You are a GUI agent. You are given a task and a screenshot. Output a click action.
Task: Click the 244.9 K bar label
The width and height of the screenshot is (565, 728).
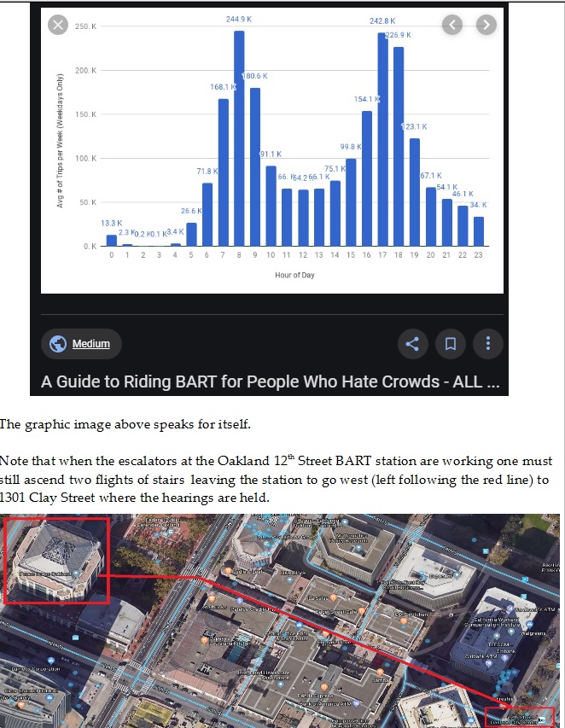click(x=239, y=19)
